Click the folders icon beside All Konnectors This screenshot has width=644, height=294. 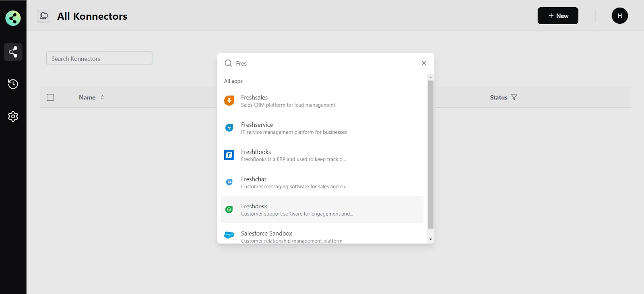coord(43,16)
